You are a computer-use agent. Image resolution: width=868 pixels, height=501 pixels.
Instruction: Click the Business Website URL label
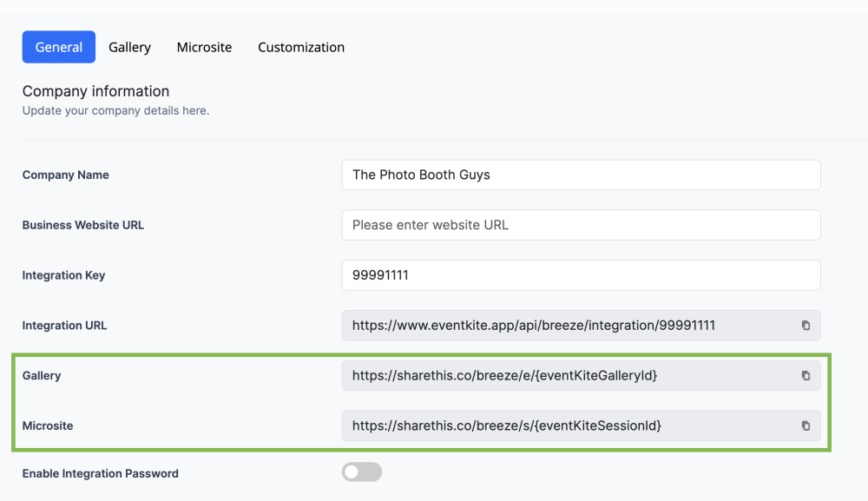coord(83,225)
